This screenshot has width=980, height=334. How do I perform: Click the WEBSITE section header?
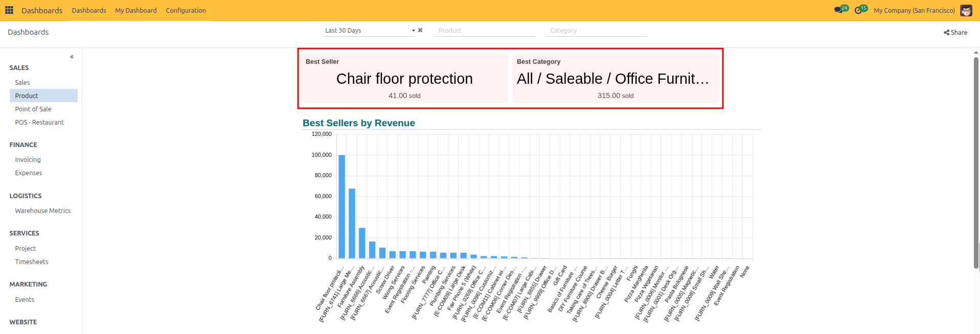(x=23, y=322)
